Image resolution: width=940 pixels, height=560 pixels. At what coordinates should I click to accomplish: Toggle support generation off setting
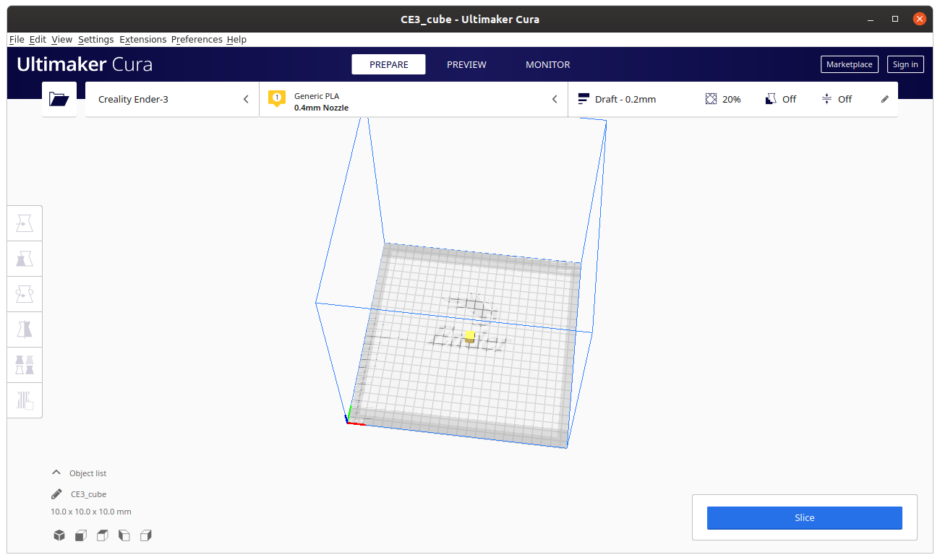(781, 99)
